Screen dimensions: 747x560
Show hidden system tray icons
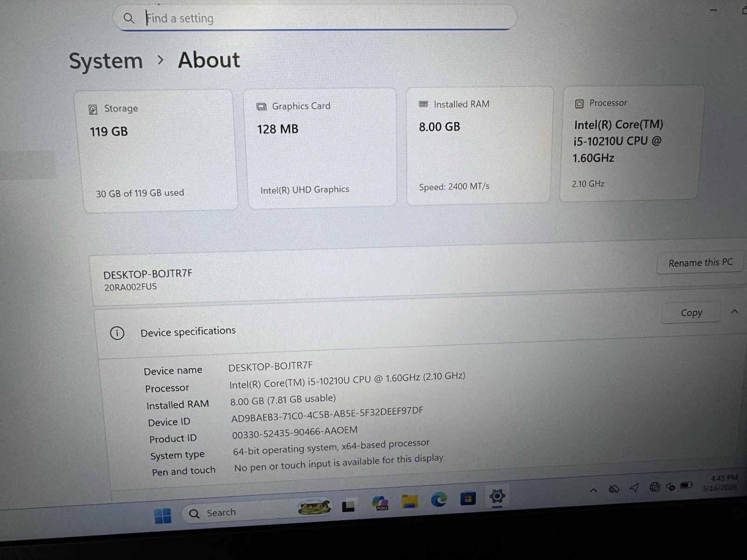593,490
